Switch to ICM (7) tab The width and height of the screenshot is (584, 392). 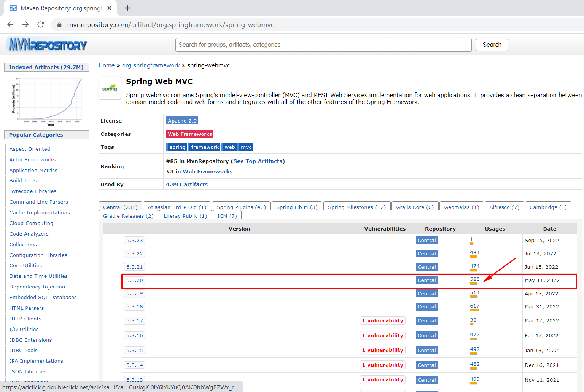(227, 216)
